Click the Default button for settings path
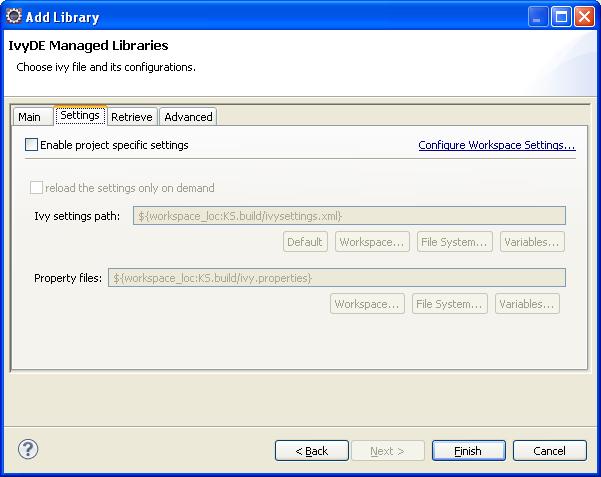The height and width of the screenshot is (477, 601). pos(305,242)
